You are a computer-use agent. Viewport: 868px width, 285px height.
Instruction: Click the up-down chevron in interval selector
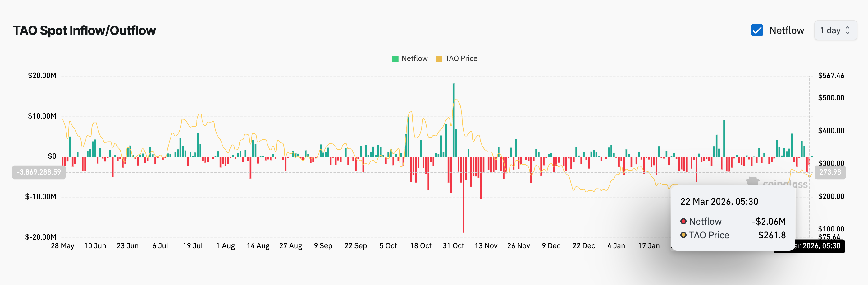[x=847, y=30]
